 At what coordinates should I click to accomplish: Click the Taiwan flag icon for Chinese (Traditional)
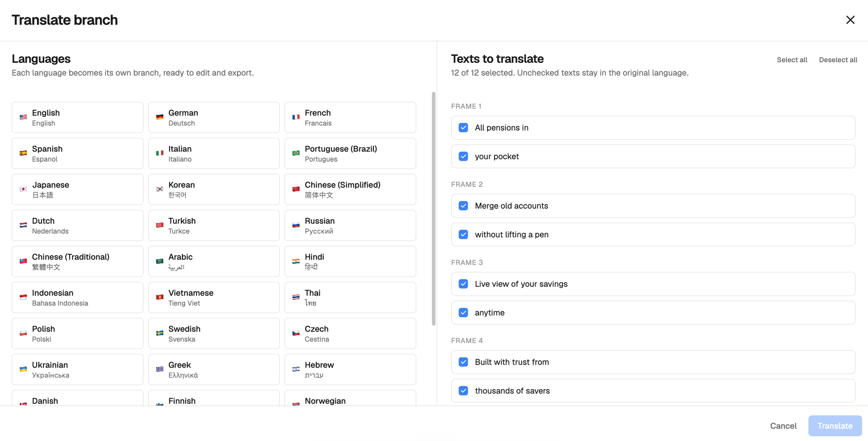click(x=23, y=261)
